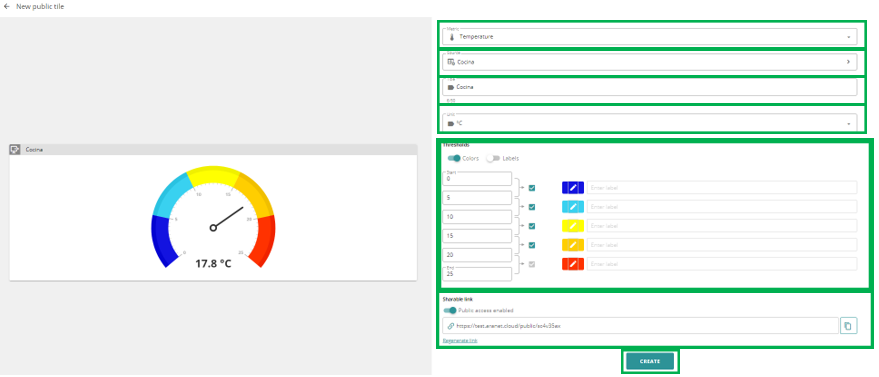Click the 17.8 °C reading in preview
The image size is (879, 377).
pos(213,263)
